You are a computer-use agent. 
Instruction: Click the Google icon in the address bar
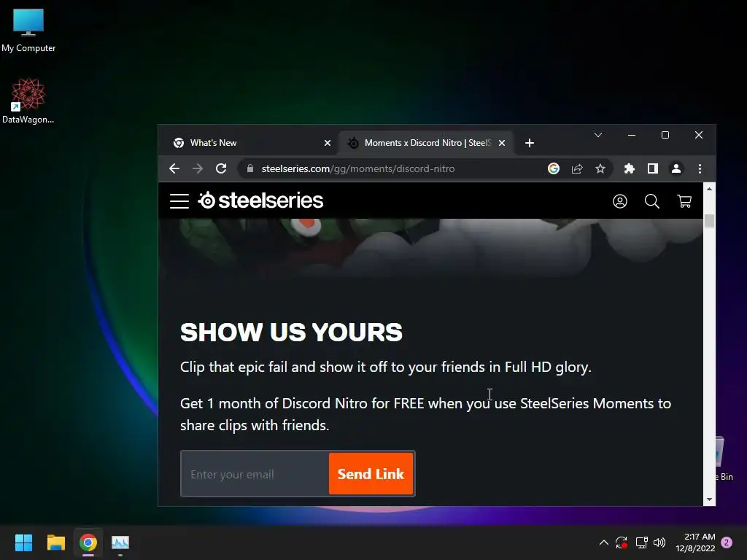554,168
